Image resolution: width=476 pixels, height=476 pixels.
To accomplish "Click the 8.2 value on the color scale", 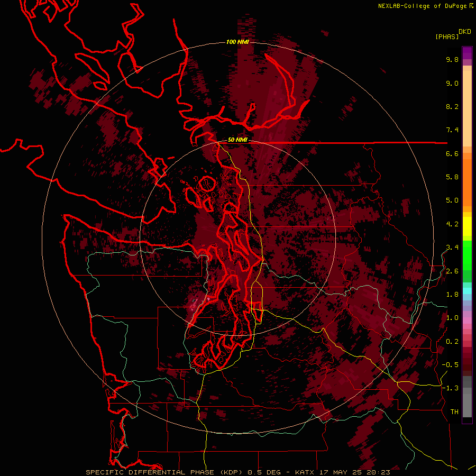I will (452, 106).
